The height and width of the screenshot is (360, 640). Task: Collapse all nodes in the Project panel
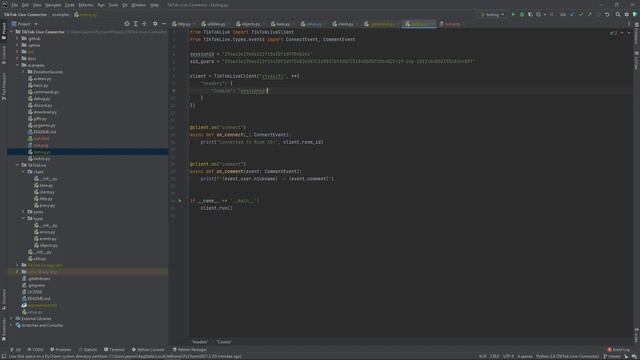(144, 24)
